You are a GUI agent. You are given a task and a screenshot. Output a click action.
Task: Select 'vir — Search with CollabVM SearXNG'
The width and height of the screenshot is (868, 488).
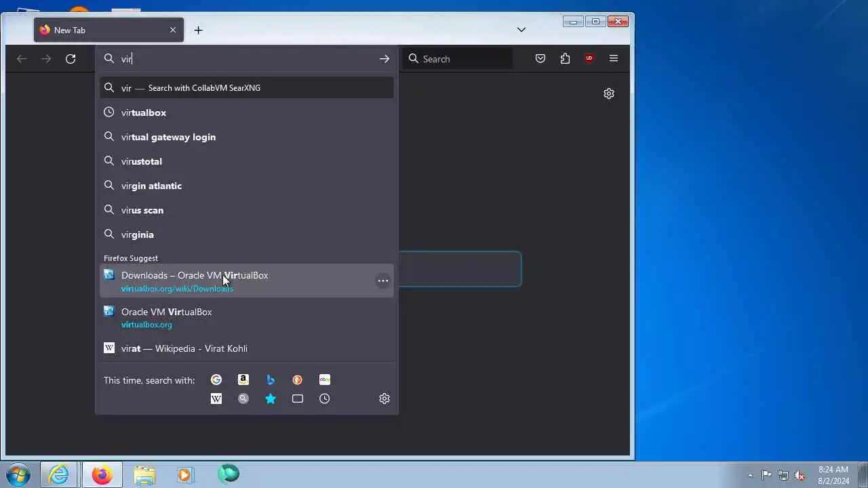(x=247, y=88)
